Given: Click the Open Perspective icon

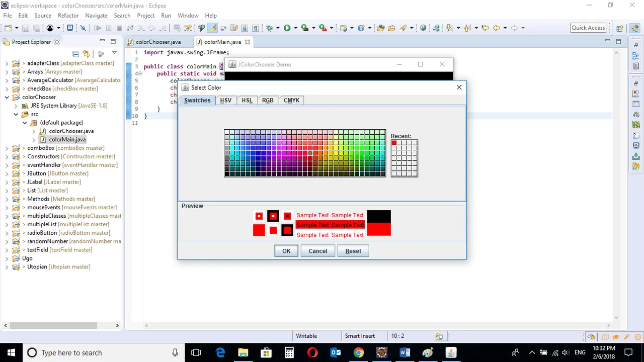Looking at the screenshot, I should pos(620,28).
